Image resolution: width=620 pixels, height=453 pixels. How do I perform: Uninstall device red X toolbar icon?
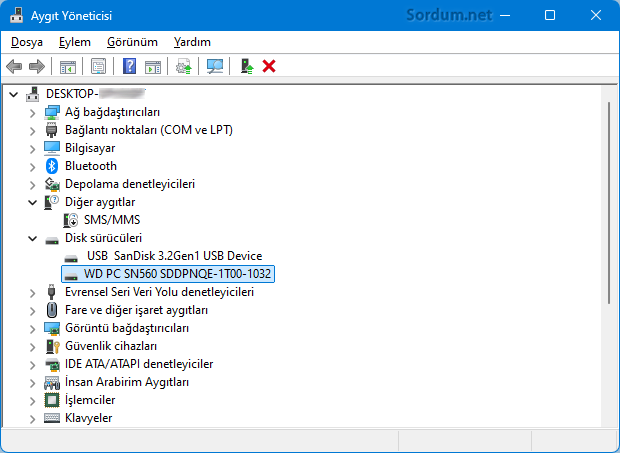(269, 66)
